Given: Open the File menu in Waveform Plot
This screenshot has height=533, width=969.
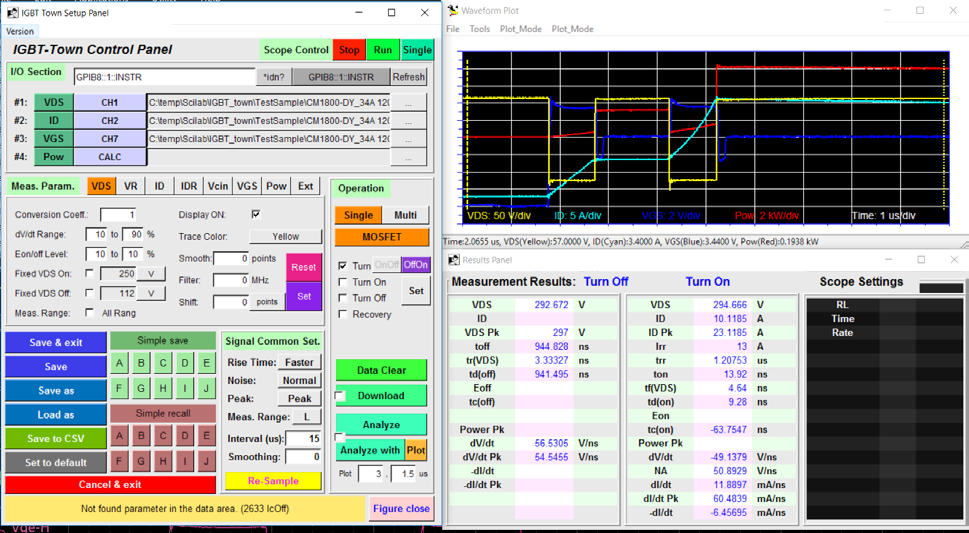Looking at the screenshot, I should (x=453, y=28).
